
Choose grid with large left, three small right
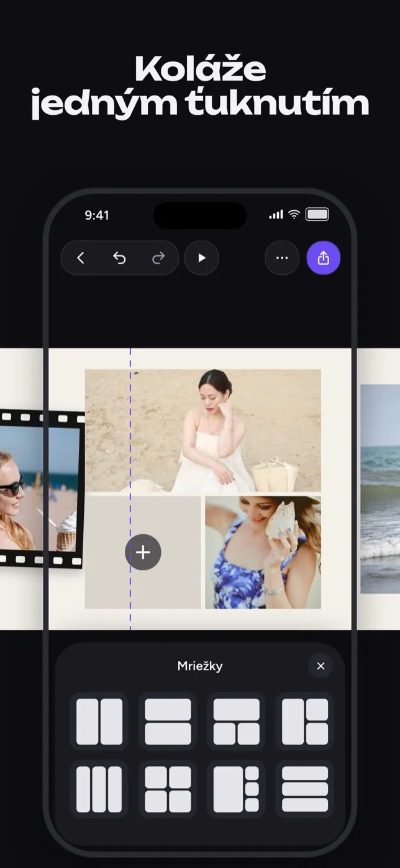tap(237, 789)
